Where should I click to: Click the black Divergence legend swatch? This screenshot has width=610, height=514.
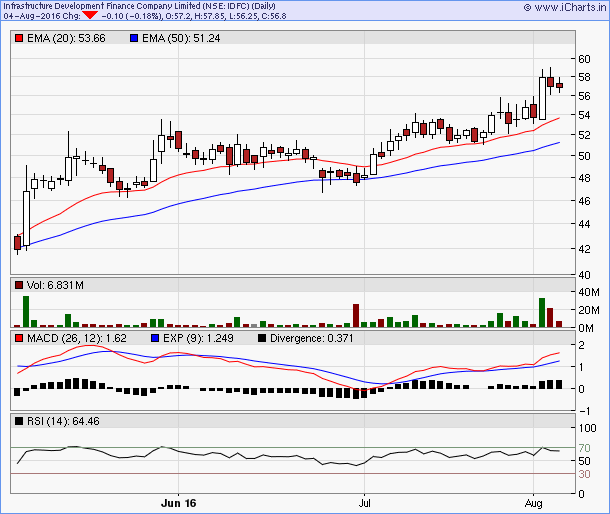pyautogui.click(x=262, y=338)
